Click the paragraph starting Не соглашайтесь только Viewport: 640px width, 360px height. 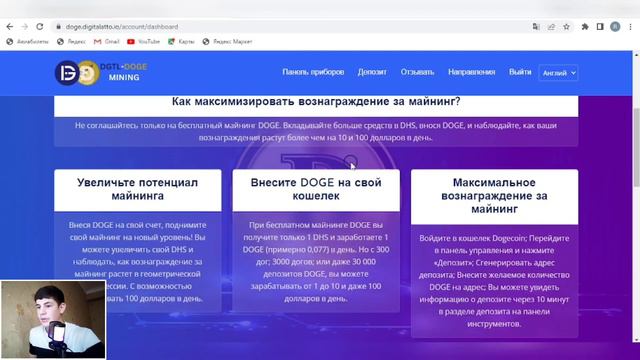pyautogui.click(x=316, y=131)
